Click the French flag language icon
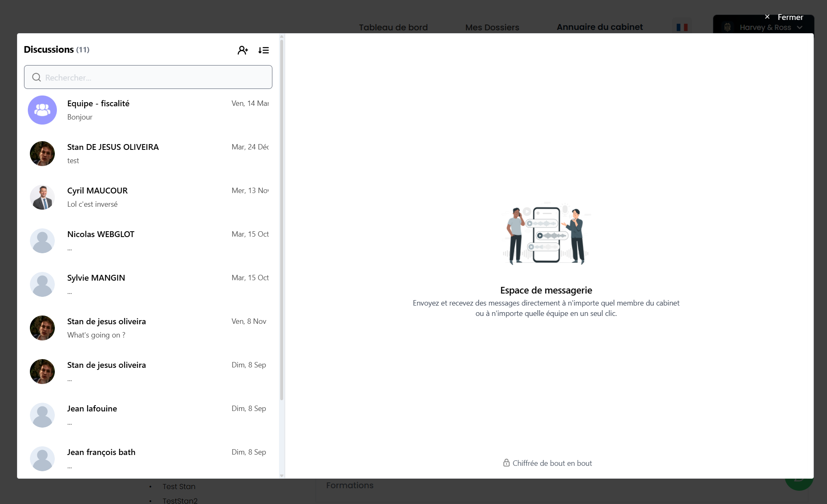827x504 pixels. point(682,27)
